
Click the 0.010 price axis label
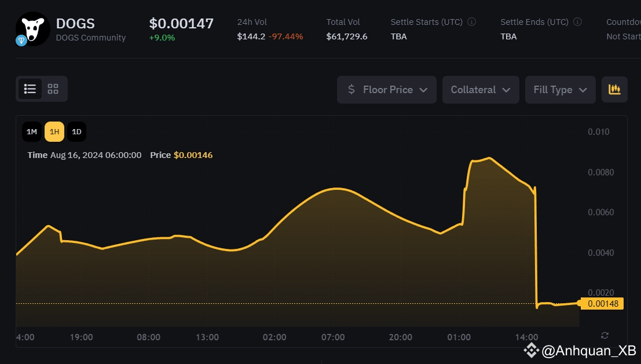(599, 132)
